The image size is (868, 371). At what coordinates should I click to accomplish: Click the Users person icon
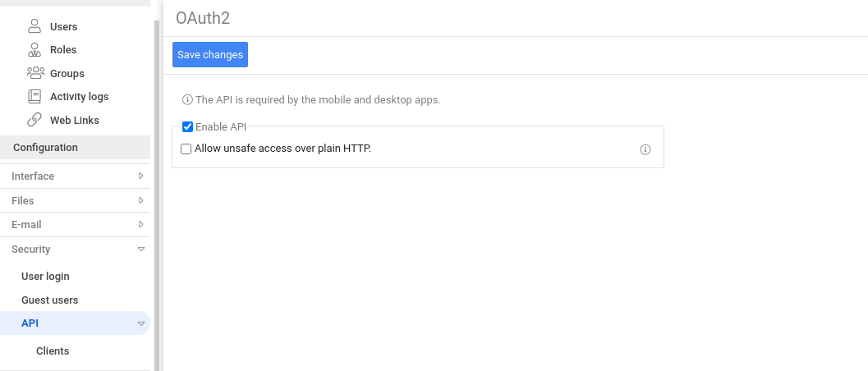[x=34, y=27]
